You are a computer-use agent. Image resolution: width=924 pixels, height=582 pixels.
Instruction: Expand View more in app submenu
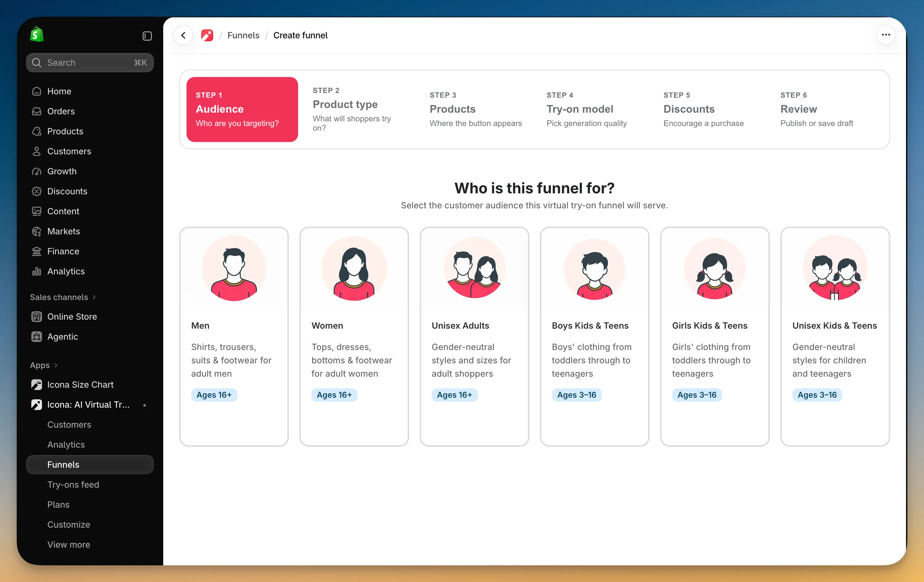coord(69,544)
